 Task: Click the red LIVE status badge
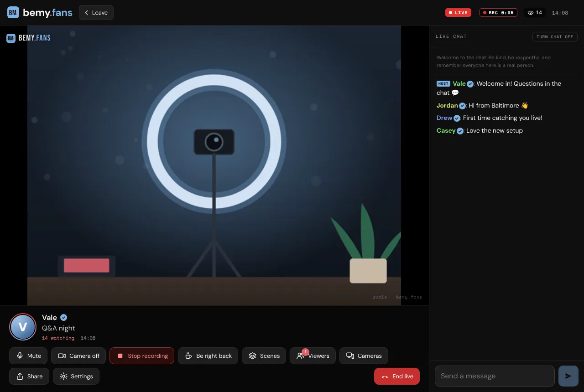[x=458, y=13]
